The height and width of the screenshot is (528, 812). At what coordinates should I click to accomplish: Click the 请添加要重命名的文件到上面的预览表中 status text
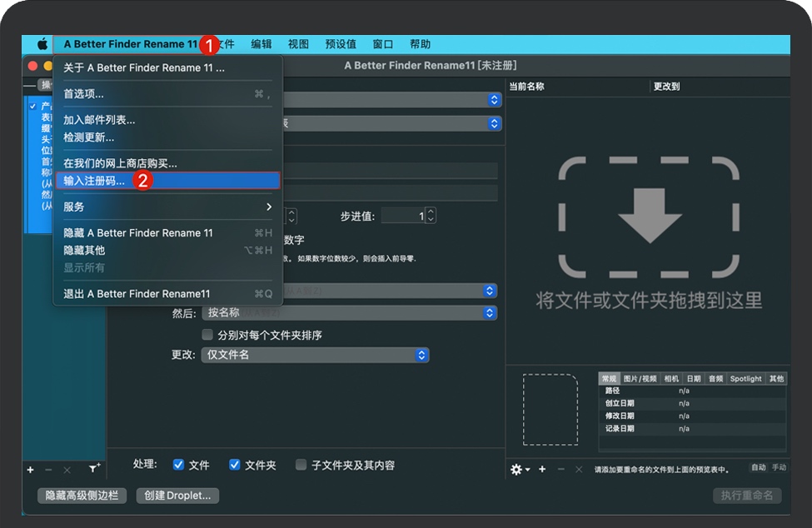662,470
